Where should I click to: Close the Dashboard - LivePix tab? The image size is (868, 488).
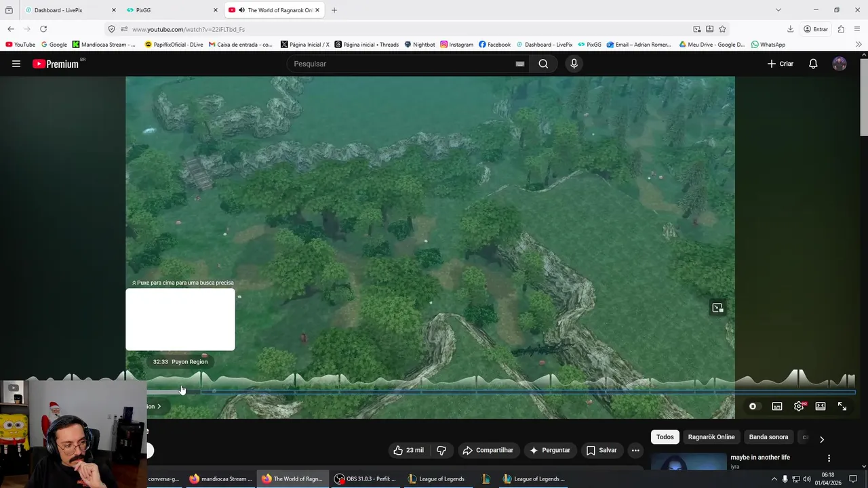[113, 10]
